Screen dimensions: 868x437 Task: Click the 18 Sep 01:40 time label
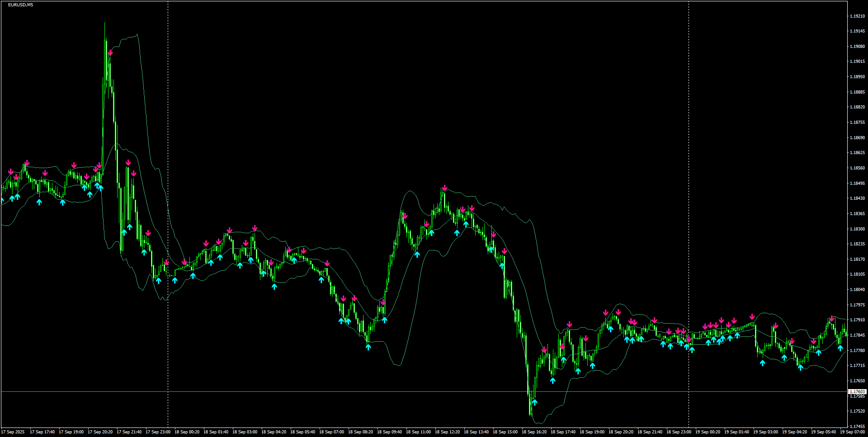click(216, 432)
